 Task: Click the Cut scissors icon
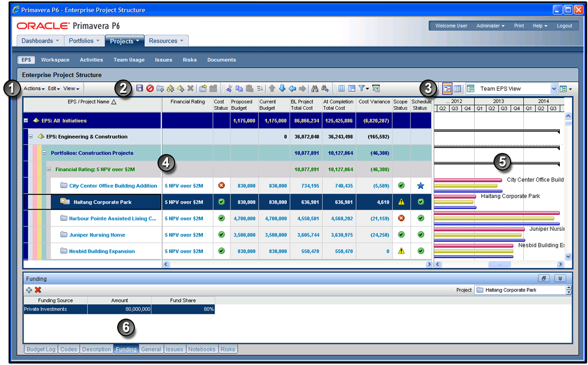click(229, 88)
